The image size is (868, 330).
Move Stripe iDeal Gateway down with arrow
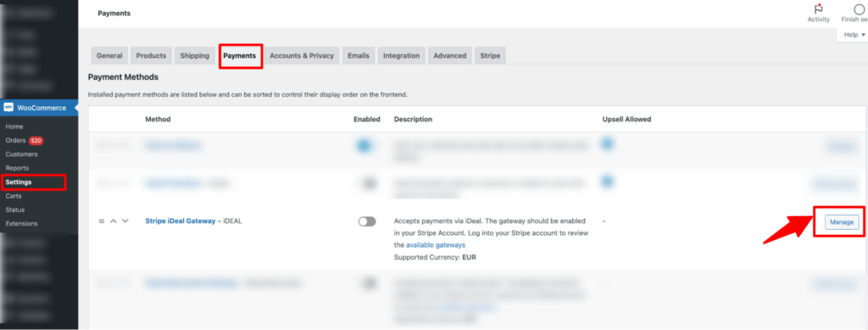(125, 221)
